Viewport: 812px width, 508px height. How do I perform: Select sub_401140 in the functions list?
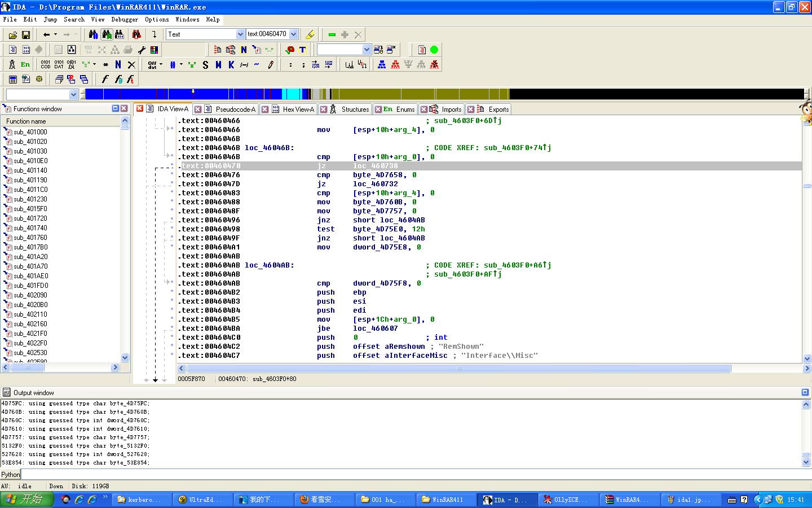[30, 170]
